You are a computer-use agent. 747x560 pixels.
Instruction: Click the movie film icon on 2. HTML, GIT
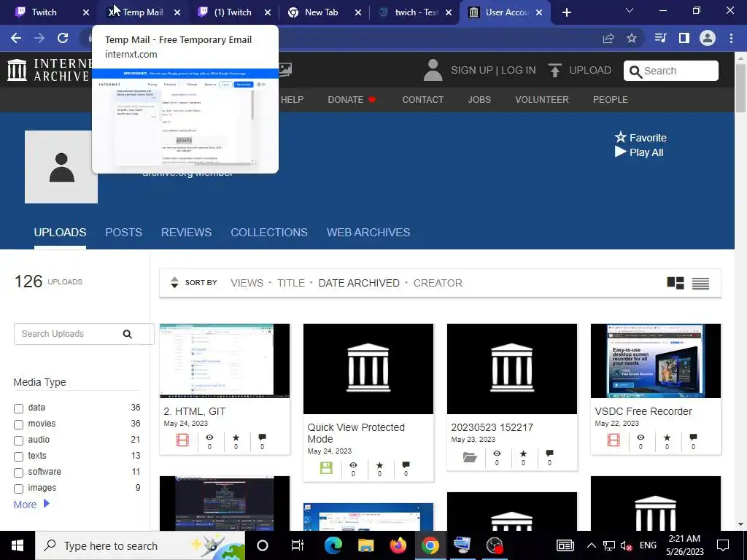coord(182,440)
